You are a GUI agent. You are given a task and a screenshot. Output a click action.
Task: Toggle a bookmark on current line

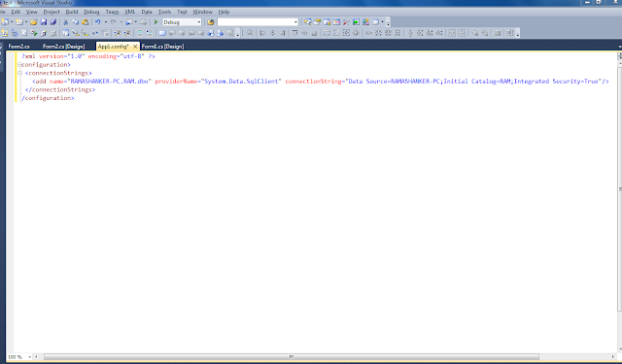pos(162,33)
